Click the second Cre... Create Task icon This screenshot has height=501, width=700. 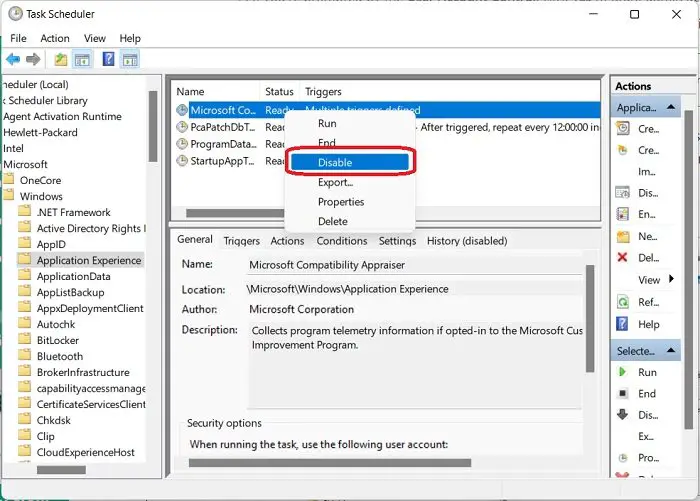(623, 150)
